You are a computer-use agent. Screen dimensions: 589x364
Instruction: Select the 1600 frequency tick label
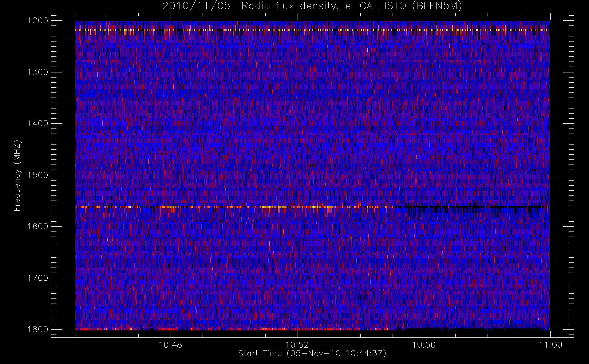(x=38, y=226)
